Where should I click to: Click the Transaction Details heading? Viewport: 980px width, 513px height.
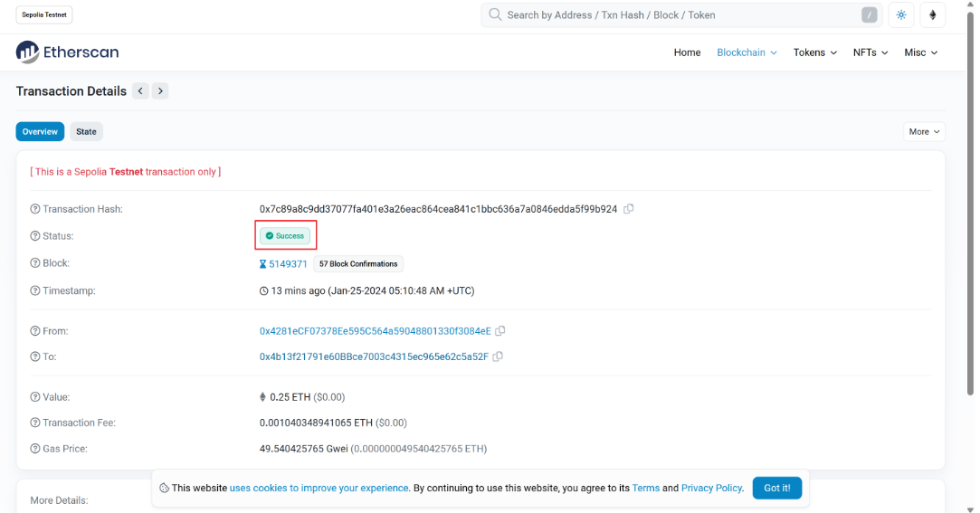point(71,91)
